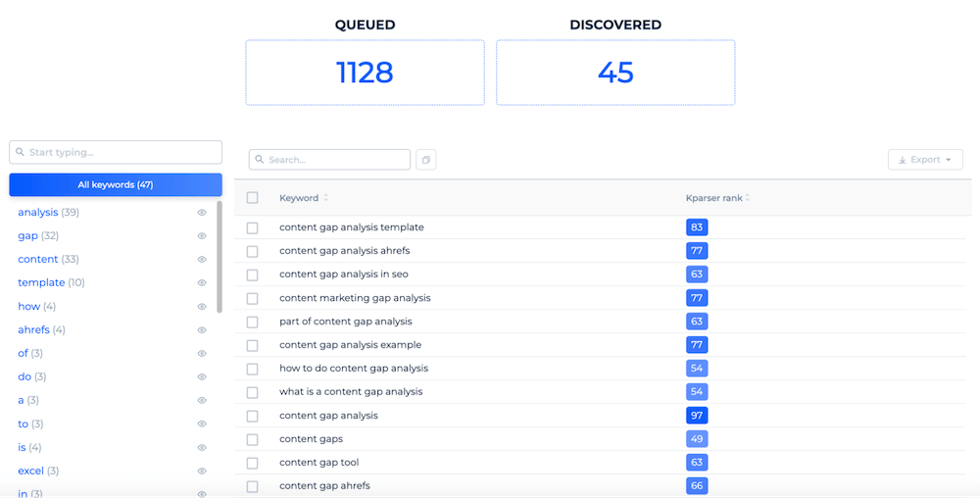Click 'content gap tool' keyword text
The width and height of the screenshot is (980, 498).
pos(319,463)
